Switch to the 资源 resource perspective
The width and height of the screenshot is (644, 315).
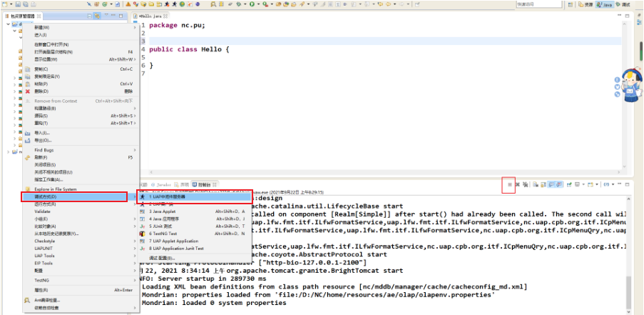click(x=586, y=4)
